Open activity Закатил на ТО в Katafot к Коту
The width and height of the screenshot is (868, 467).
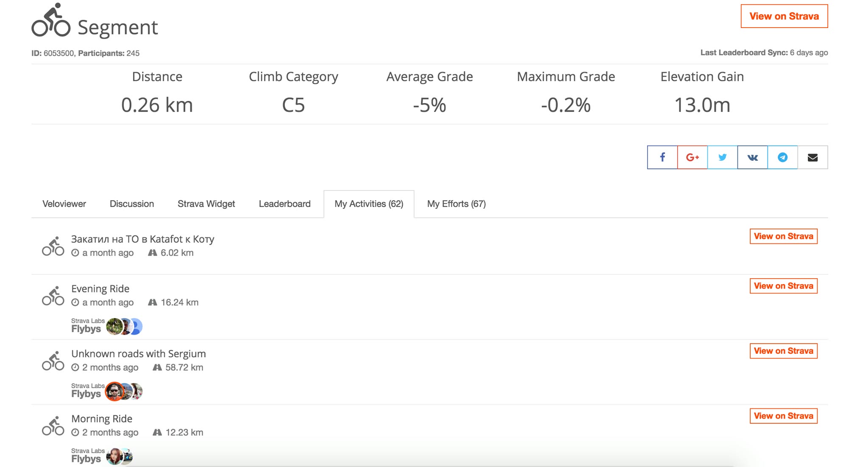tap(143, 239)
